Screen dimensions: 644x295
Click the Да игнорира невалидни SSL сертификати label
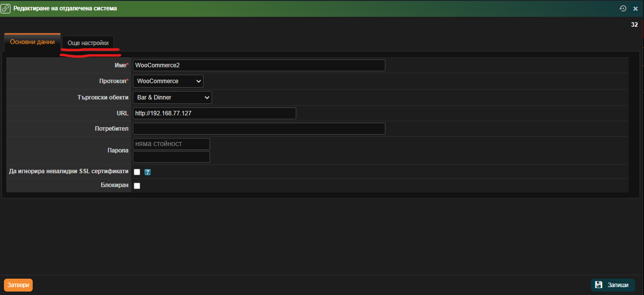point(69,172)
